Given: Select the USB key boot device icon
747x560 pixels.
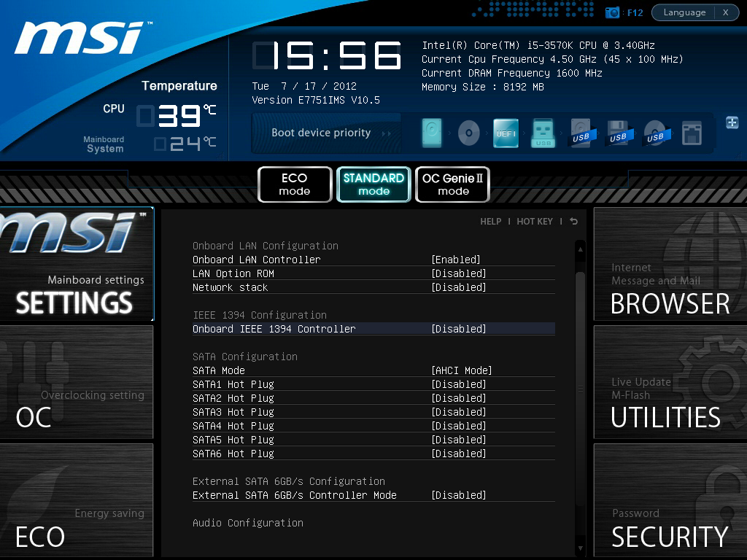Looking at the screenshot, I should tap(543, 133).
